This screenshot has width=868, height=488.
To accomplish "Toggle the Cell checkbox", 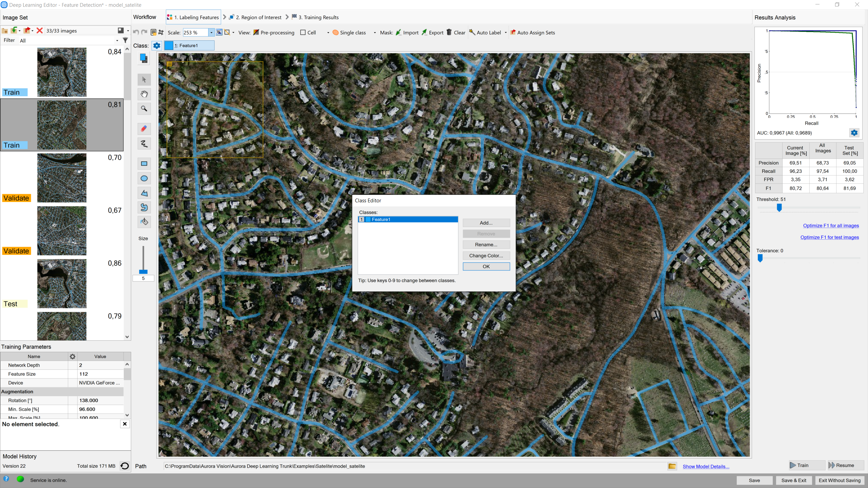I will coord(303,33).
